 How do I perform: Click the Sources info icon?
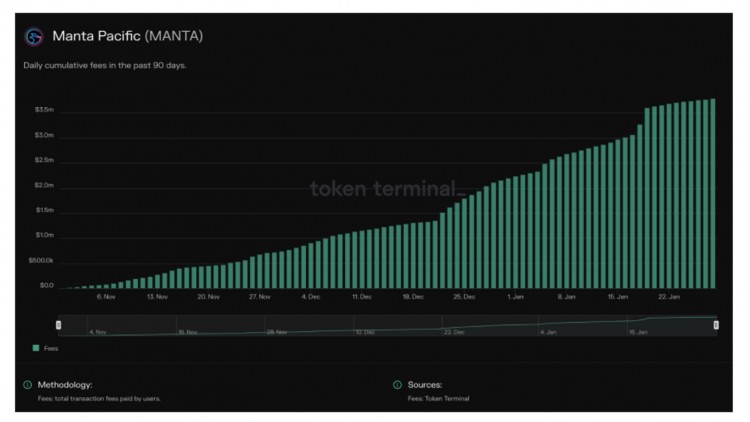point(397,385)
